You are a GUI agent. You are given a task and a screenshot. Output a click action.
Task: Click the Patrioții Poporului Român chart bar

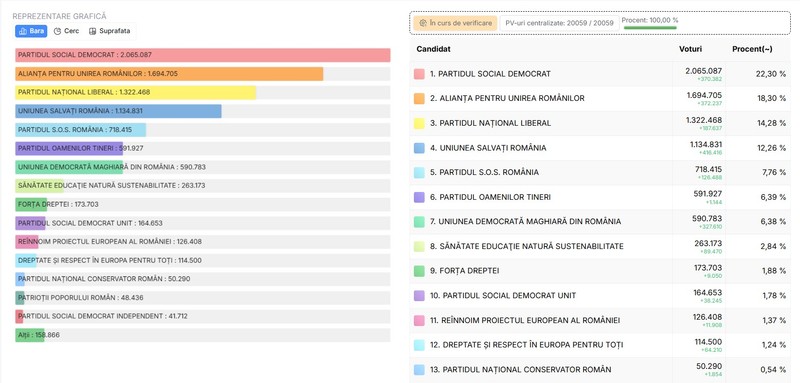pyautogui.click(x=19, y=298)
